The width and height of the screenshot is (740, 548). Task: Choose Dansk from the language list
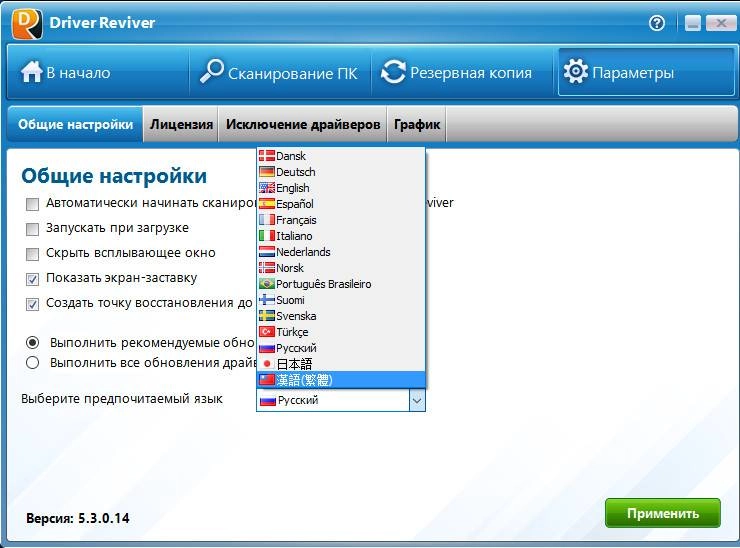(x=341, y=156)
